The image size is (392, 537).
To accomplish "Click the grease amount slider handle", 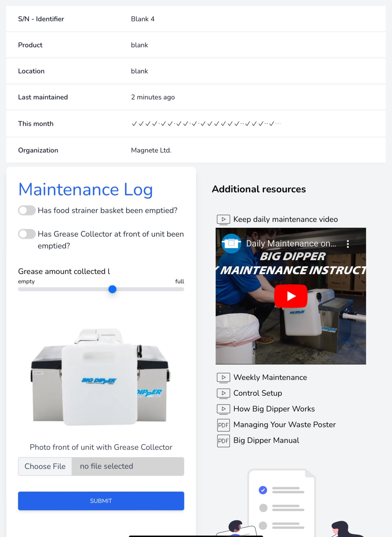I will click(112, 289).
